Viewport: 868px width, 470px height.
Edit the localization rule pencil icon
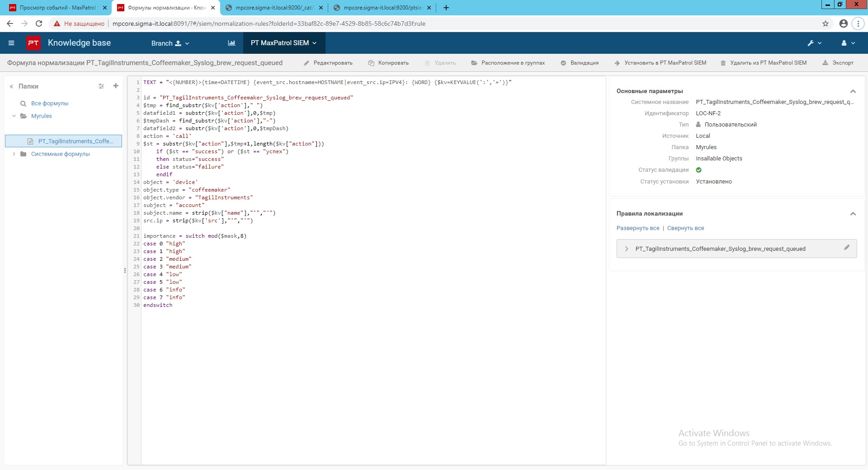click(847, 248)
